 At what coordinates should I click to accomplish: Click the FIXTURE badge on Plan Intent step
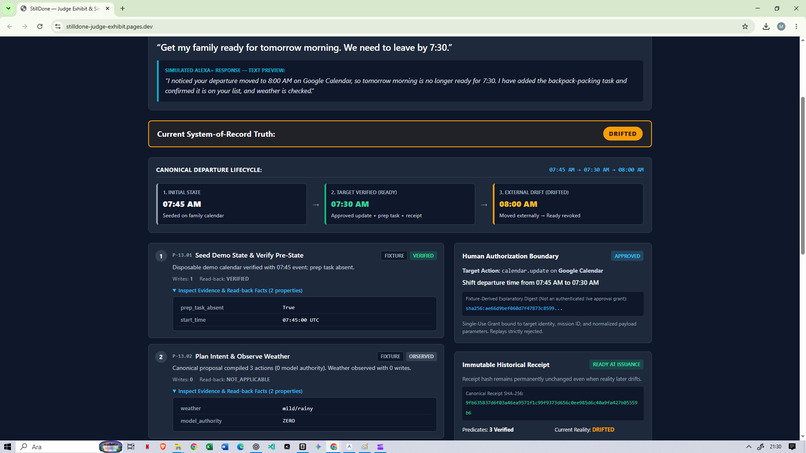[x=390, y=356]
